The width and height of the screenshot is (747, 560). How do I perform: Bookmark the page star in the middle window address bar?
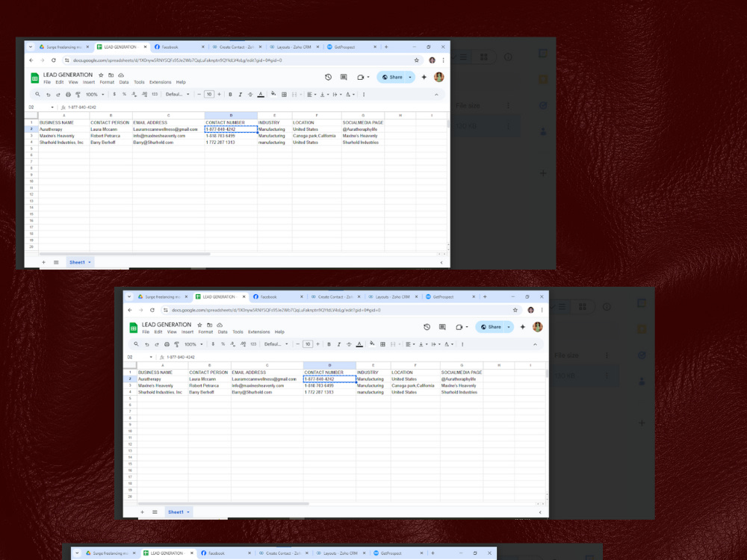[515, 310]
